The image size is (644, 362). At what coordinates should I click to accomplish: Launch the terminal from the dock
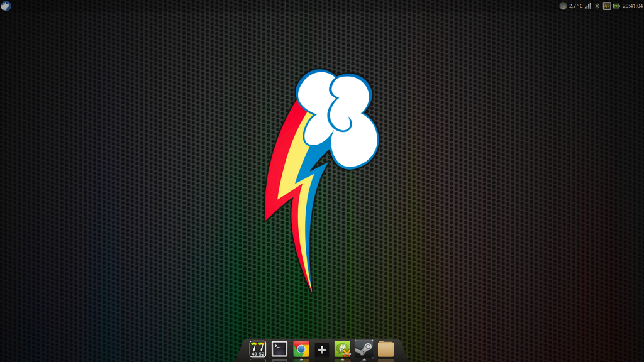click(x=279, y=349)
